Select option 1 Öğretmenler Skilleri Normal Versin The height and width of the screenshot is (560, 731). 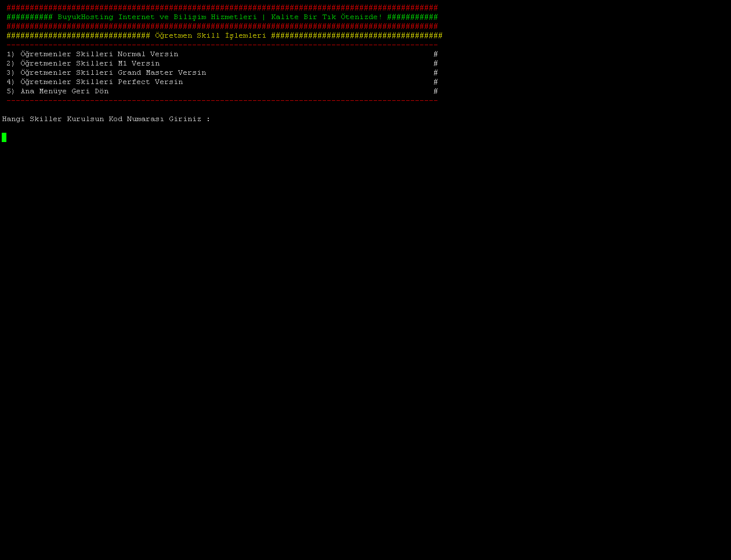(x=99, y=54)
